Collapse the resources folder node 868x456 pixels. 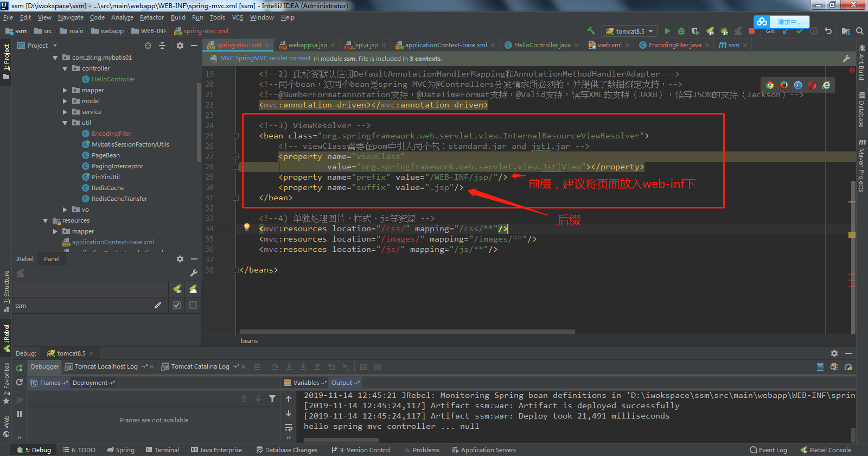click(46, 220)
